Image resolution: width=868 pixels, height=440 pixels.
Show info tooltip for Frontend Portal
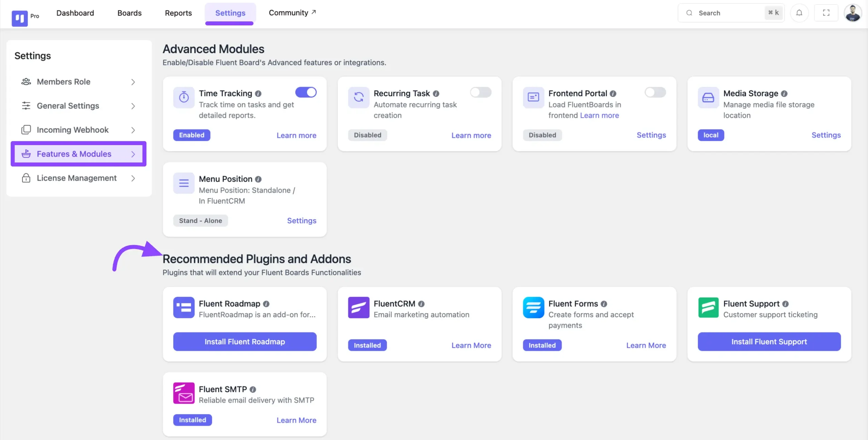[613, 94]
